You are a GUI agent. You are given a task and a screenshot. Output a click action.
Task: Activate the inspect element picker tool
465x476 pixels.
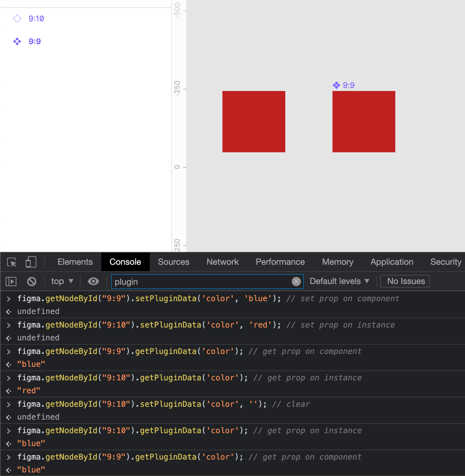point(12,262)
